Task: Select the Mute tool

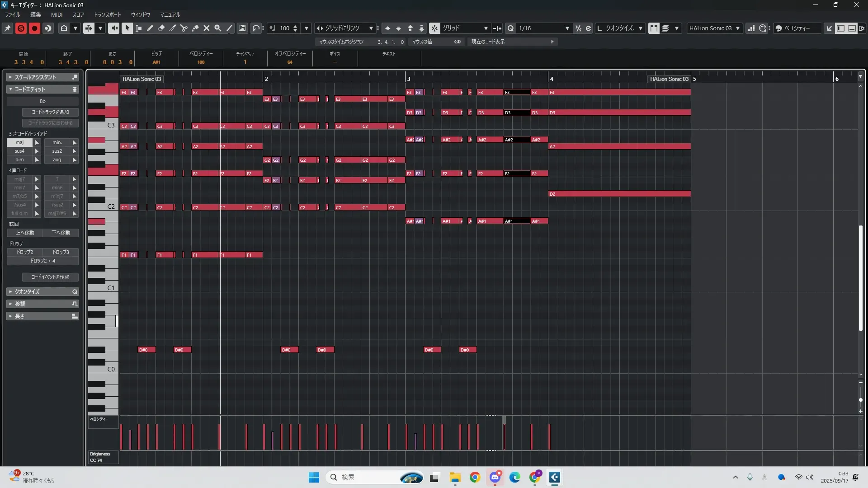Action: 207,28
